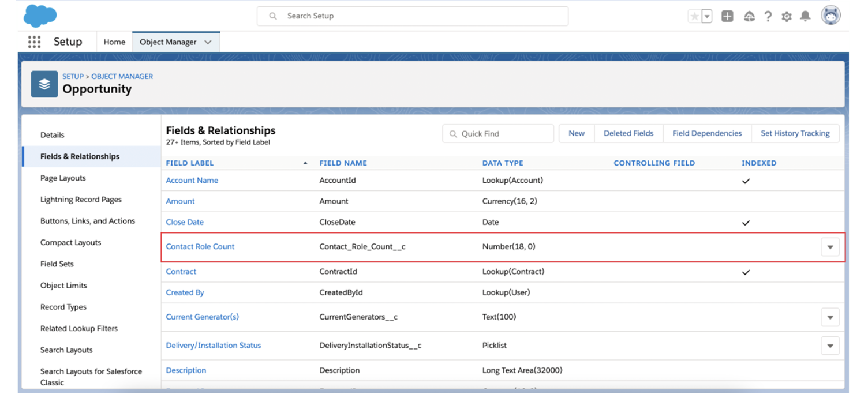
Task: Click the Salesforce cloud logo
Action: tap(40, 16)
